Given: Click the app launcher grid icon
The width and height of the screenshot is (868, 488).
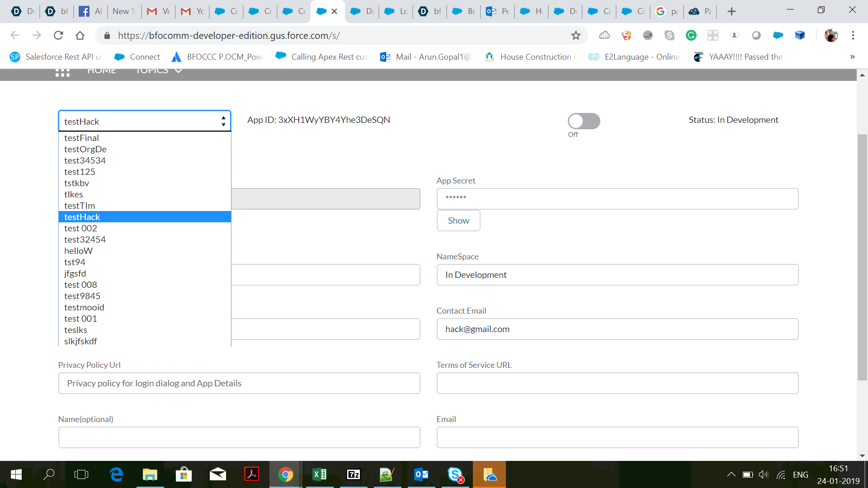Looking at the screenshot, I should click(62, 72).
